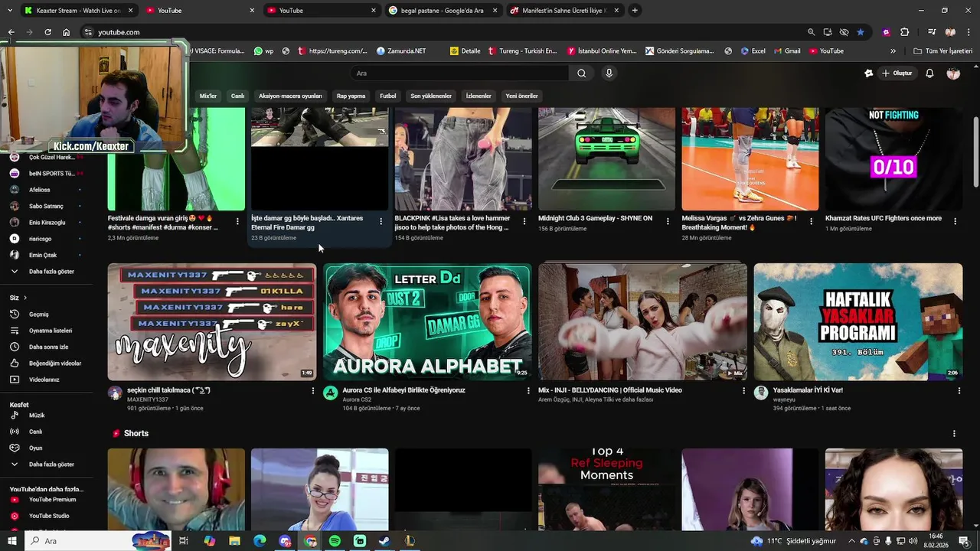
Task: Open the YouTube notifications bell
Action: 929,73
